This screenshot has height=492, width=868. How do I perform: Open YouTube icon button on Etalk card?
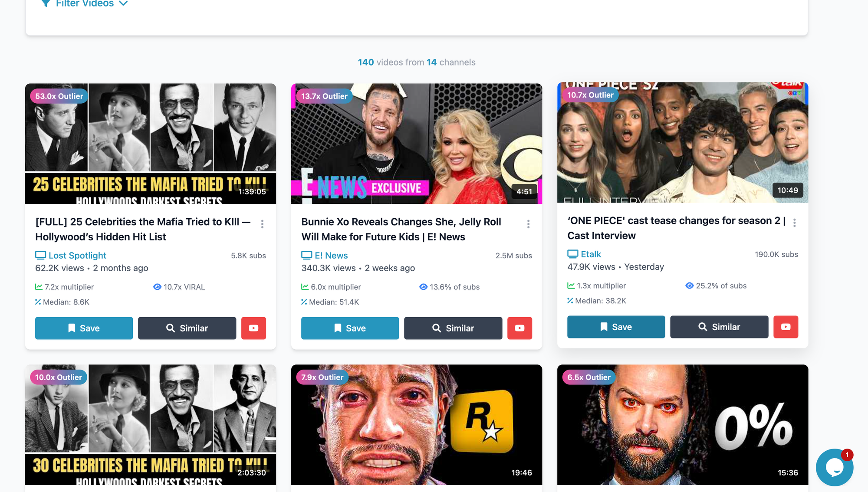point(786,327)
